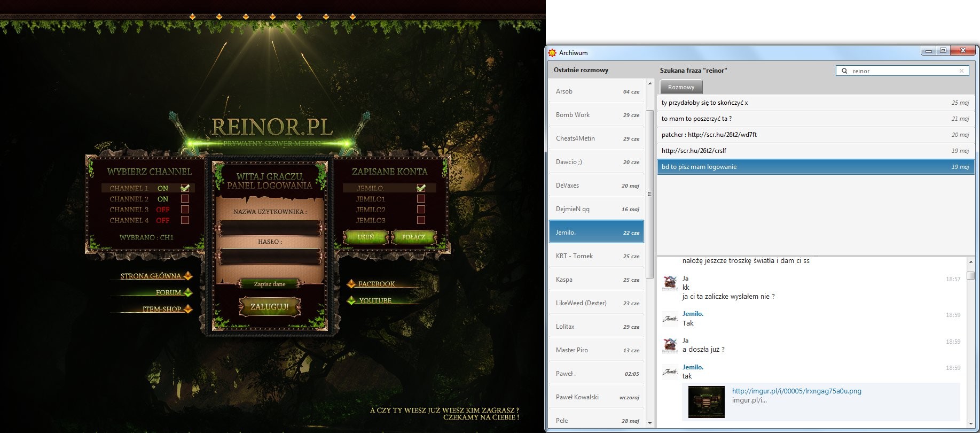Click the USUŃ button for saved accounts

click(366, 237)
